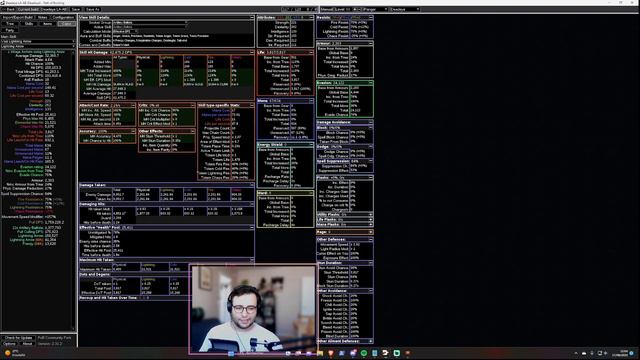Collapse the Life section
640x360 pixels.
coord(311,52)
